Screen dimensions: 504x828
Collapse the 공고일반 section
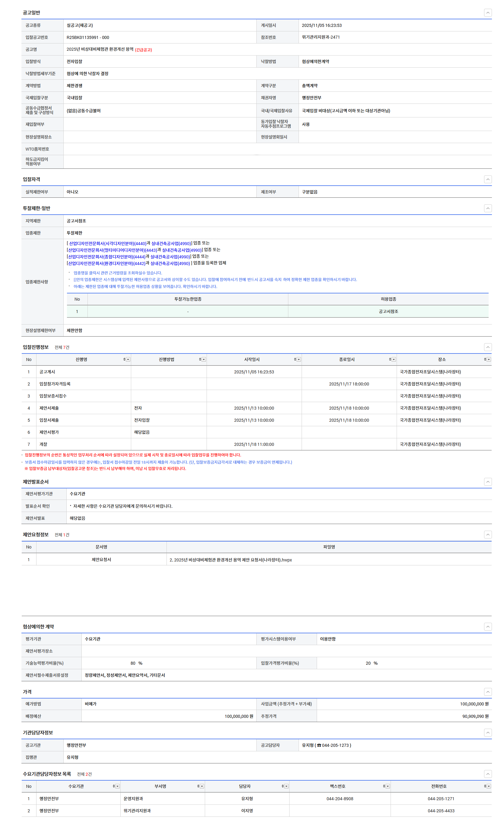(x=487, y=13)
